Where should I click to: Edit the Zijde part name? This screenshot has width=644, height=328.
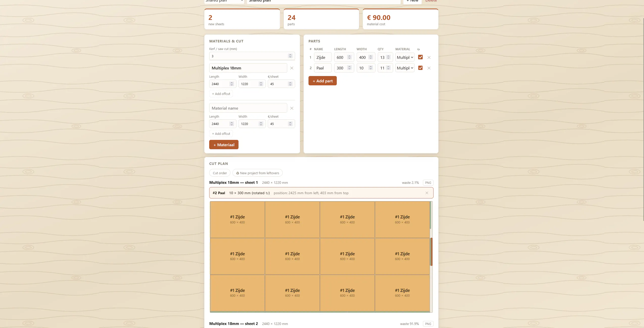(323, 57)
